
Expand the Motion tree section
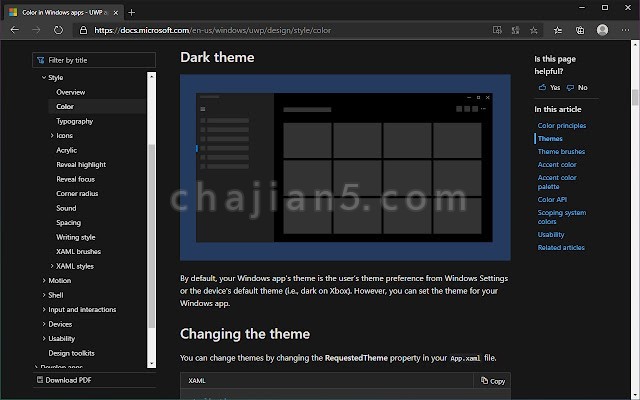44,280
